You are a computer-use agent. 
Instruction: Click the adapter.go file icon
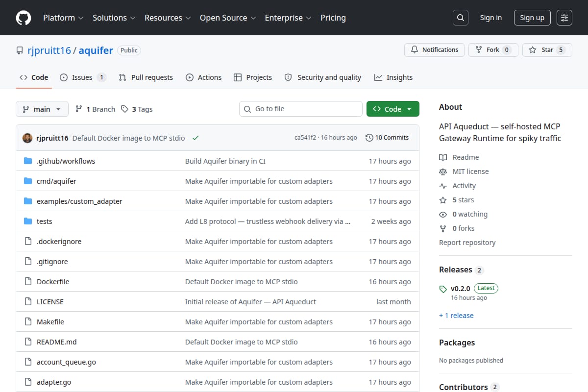coord(28,382)
